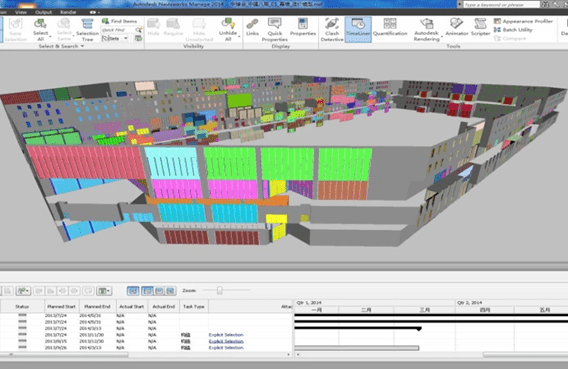Toggle the TimeLiner window button

[358, 29]
